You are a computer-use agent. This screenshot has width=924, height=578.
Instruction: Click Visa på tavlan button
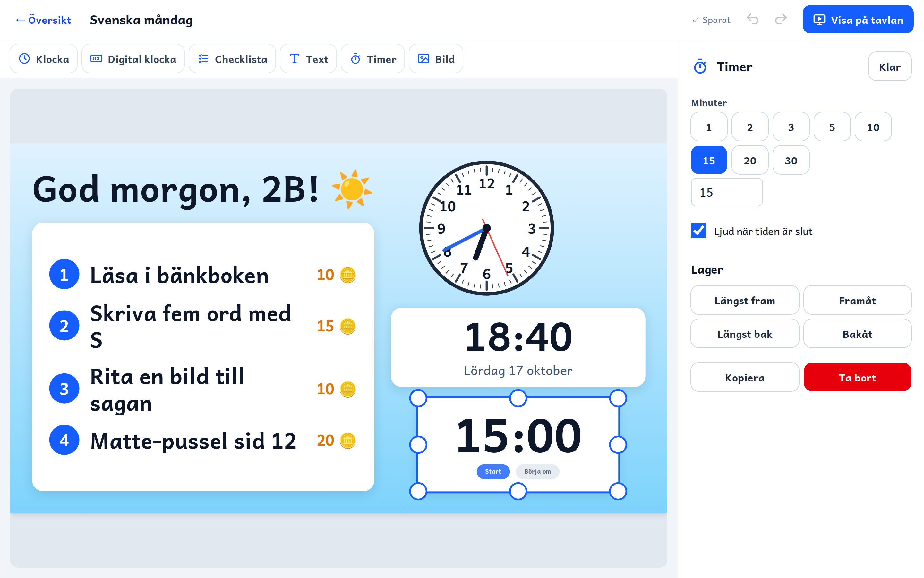click(858, 20)
